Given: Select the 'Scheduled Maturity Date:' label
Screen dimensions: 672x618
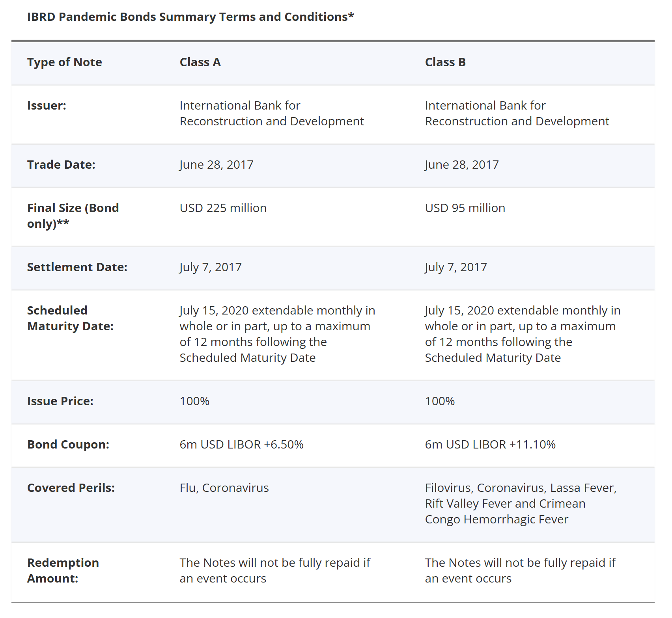Looking at the screenshot, I should tap(70, 318).
